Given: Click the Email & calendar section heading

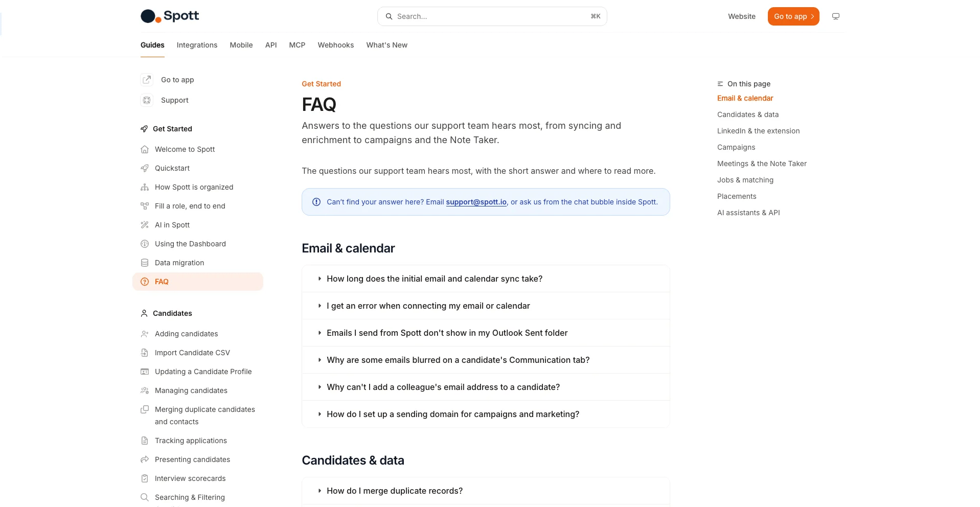Looking at the screenshot, I should coord(348,248).
